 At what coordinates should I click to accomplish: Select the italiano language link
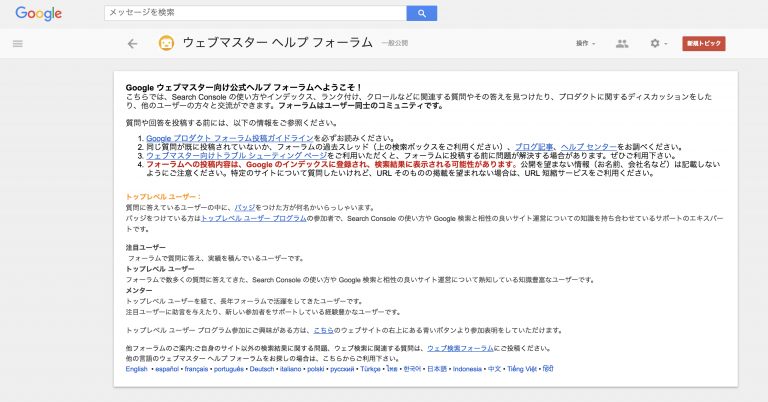coord(290,369)
